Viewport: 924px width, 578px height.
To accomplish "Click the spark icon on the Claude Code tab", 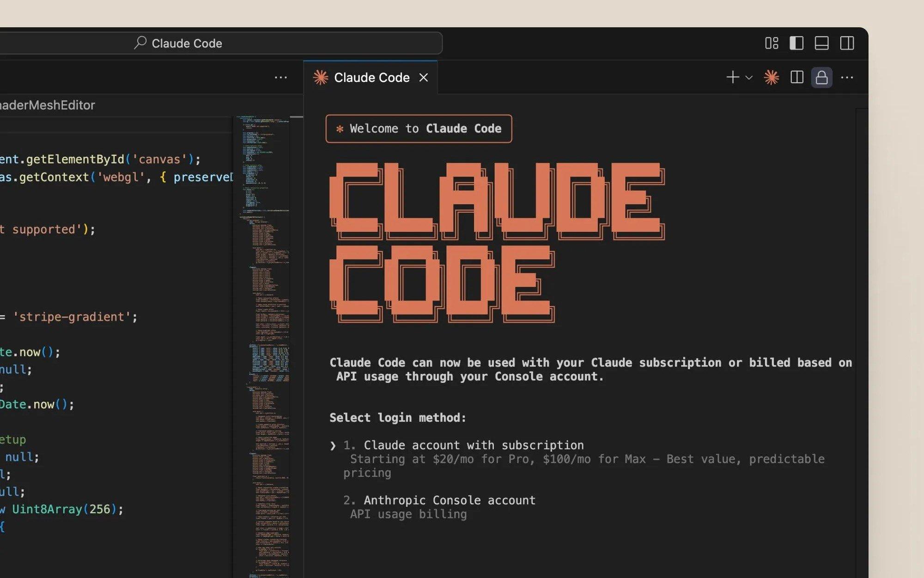I will (321, 77).
